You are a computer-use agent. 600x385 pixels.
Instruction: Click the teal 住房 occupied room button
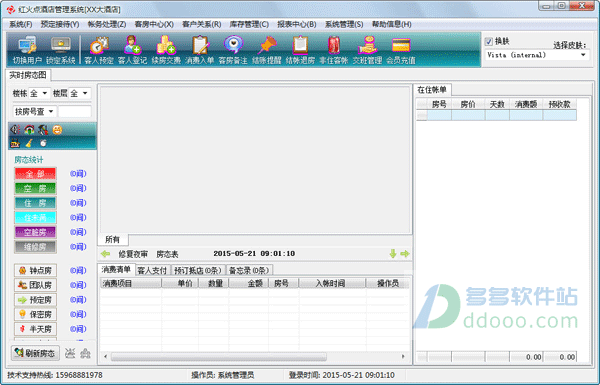(x=35, y=203)
